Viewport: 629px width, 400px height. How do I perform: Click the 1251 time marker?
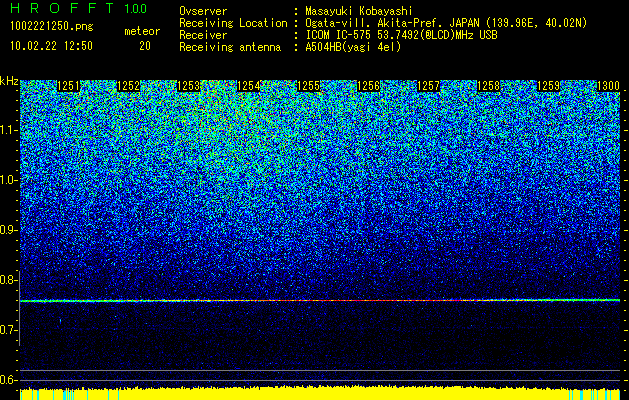(x=69, y=86)
